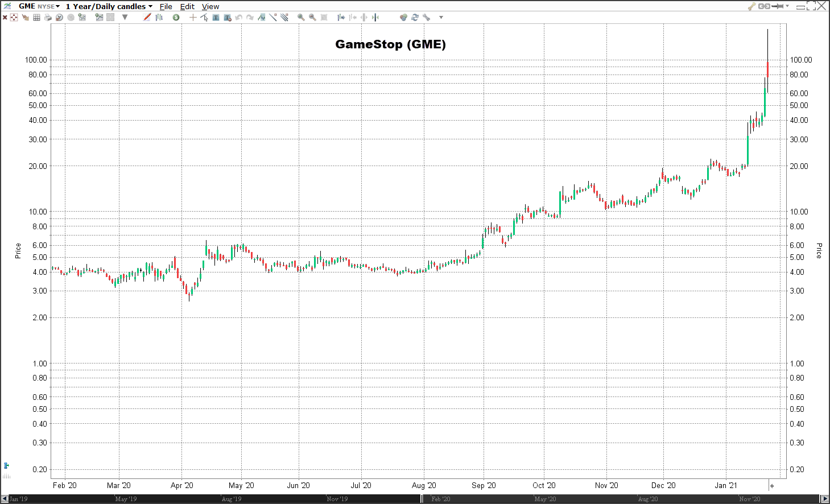The image size is (830, 504).
Task: Zoom out with the minus magnifier
Action: (312, 18)
